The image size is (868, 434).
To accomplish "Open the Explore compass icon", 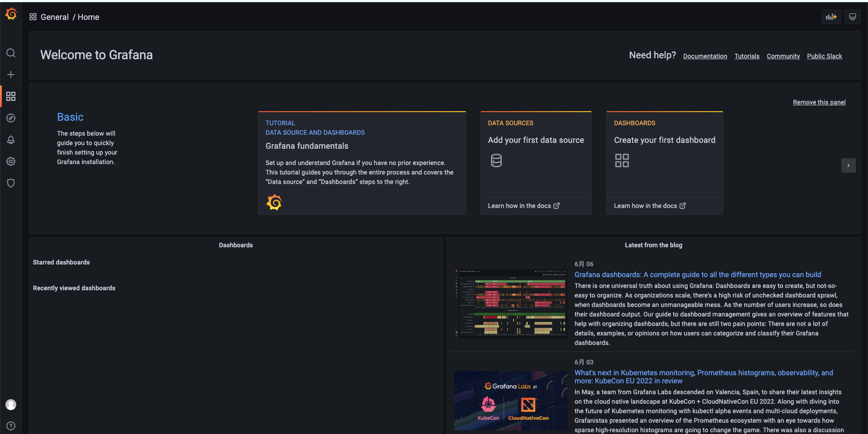I will pyautogui.click(x=11, y=118).
